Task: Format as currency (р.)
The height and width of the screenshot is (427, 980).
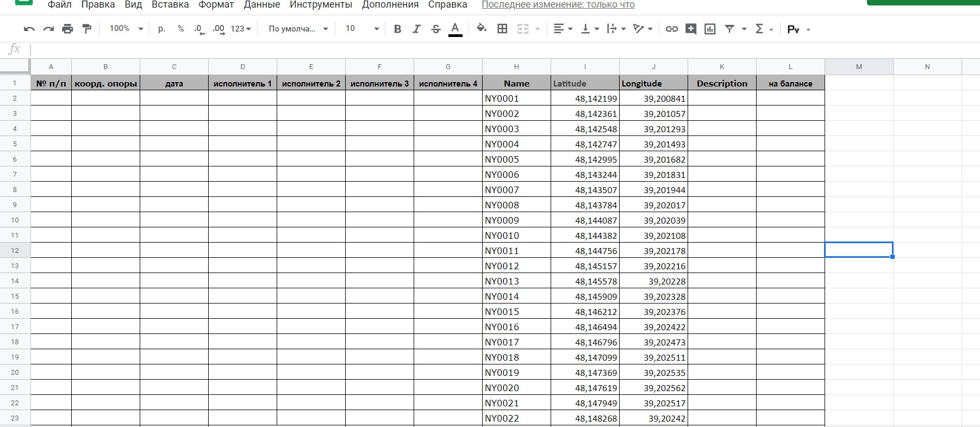Action: 161,29
